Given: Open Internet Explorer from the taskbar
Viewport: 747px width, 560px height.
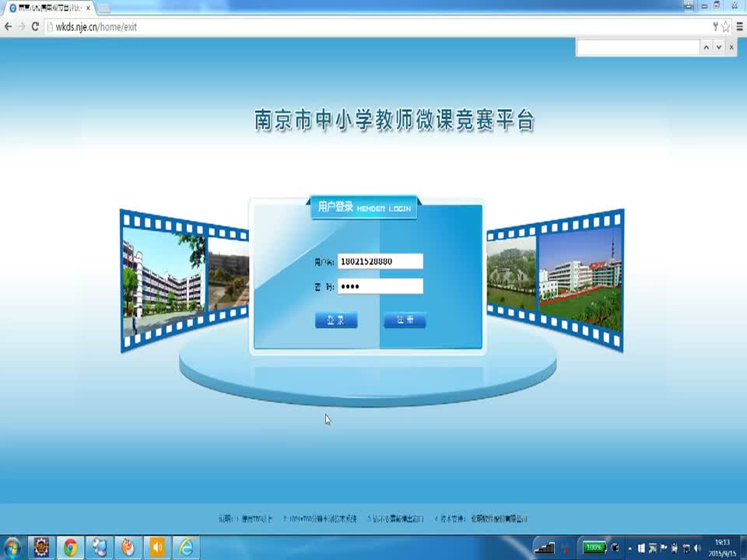Looking at the screenshot, I should click(186, 548).
